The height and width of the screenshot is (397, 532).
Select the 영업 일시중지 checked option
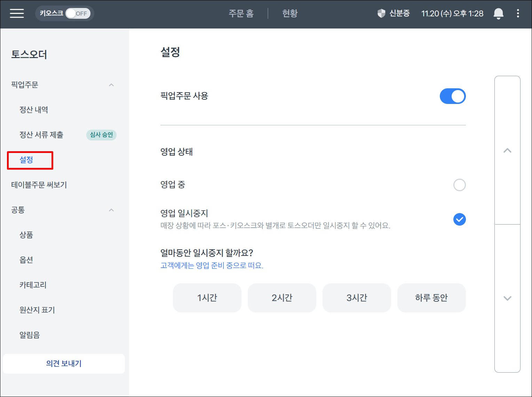[x=459, y=219]
